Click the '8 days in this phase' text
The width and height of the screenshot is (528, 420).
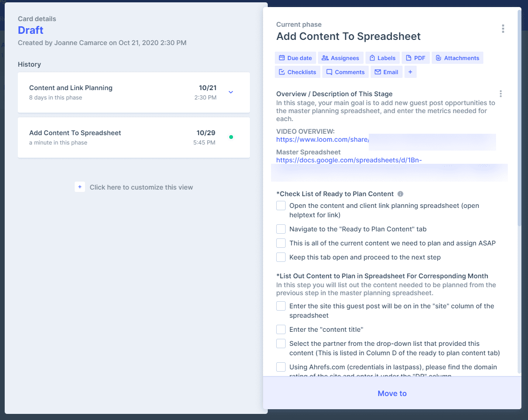point(55,98)
